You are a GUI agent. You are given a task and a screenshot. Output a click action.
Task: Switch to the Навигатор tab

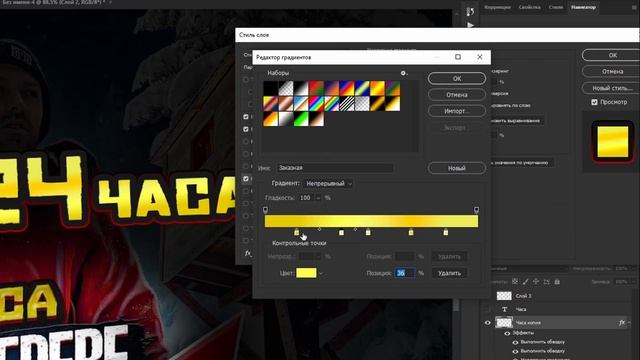coord(583,7)
